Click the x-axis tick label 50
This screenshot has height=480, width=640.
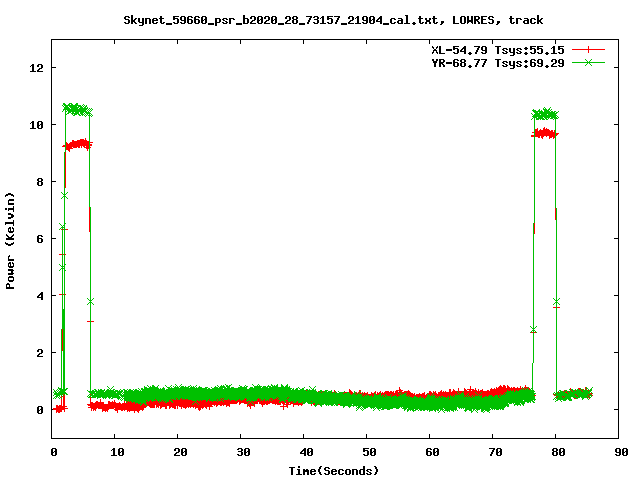click(369, 452)
